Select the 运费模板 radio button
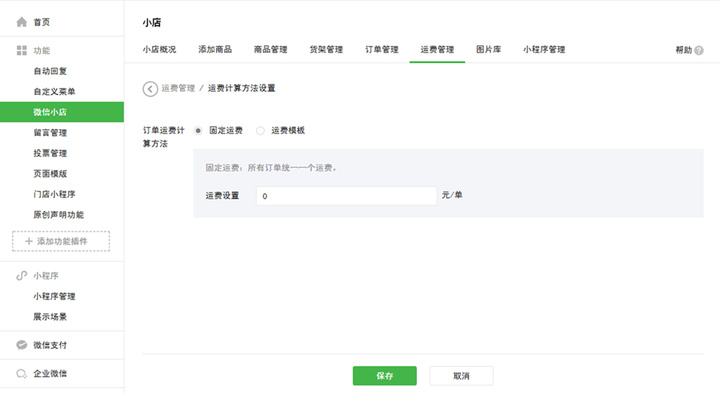Screen dimensions: 720x393 (260, 131)
